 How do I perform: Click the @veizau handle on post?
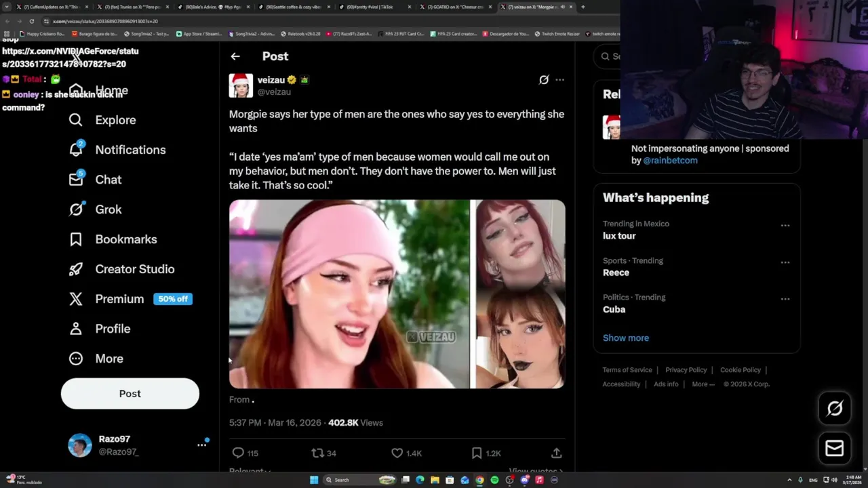click(x=274, y=92)
